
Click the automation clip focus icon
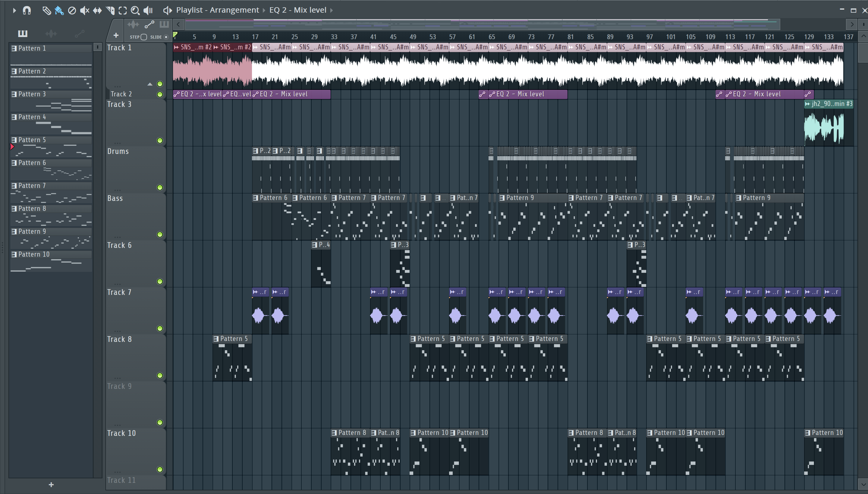(x=149, y=24)
